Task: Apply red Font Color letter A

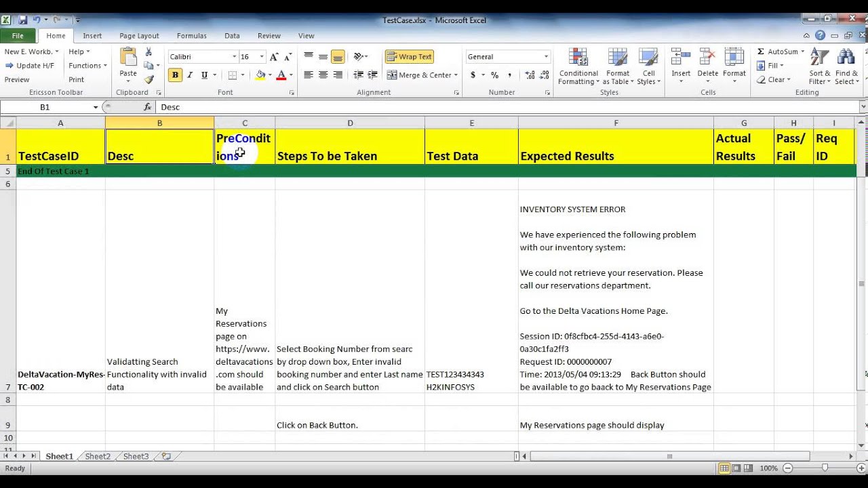Action: [281, 75]
